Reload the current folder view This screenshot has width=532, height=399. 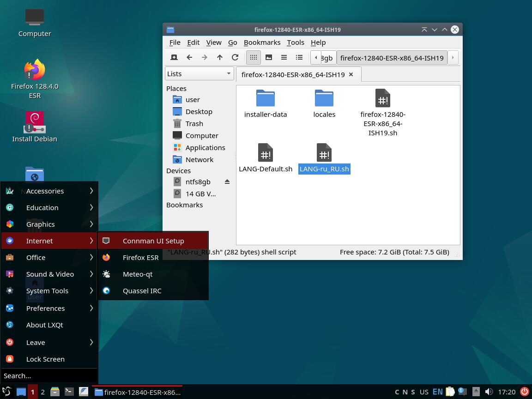coord(235,58)
